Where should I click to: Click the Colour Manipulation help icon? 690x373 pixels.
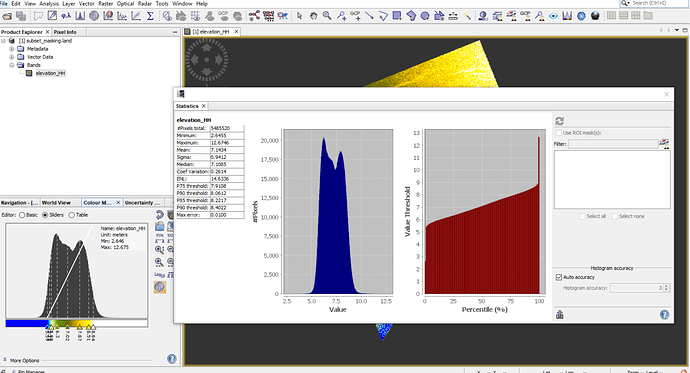[172, 359]
